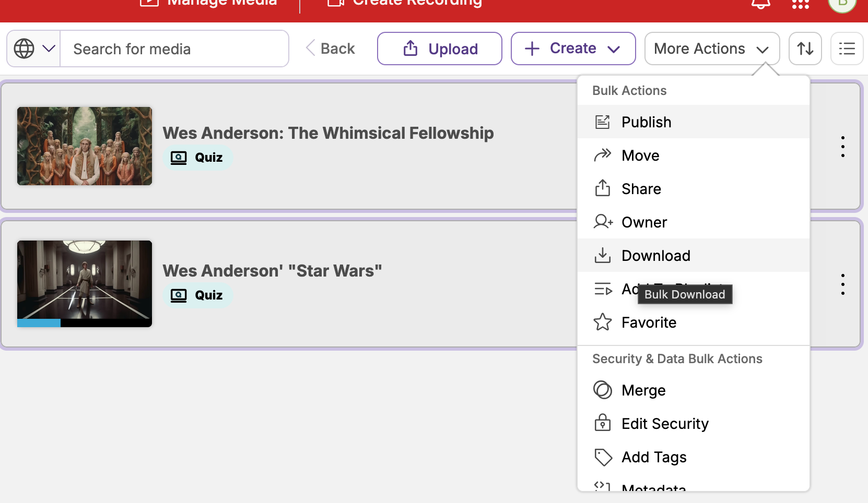
Task: Open the globe search scope dropdown
Action: click(34, 49)
